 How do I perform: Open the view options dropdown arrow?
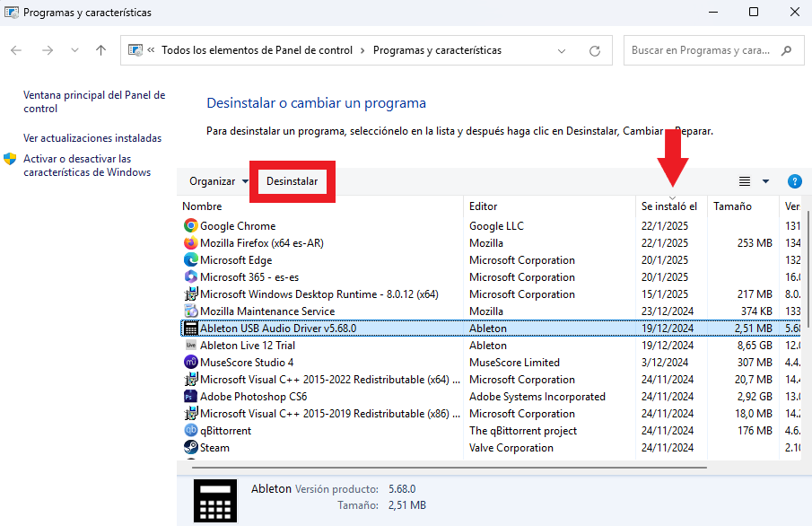pos(765,181)
